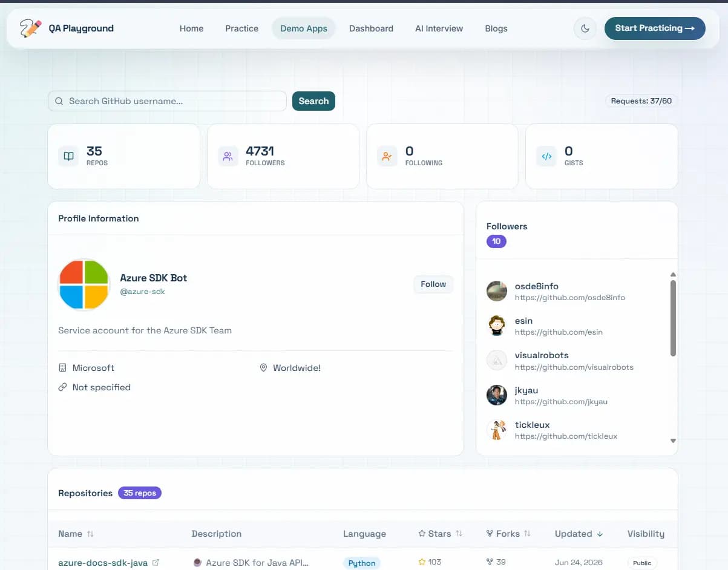Open https://github.com/tickleux link
The width and height of the screenshot is (728, 570).
coord(566,436)
